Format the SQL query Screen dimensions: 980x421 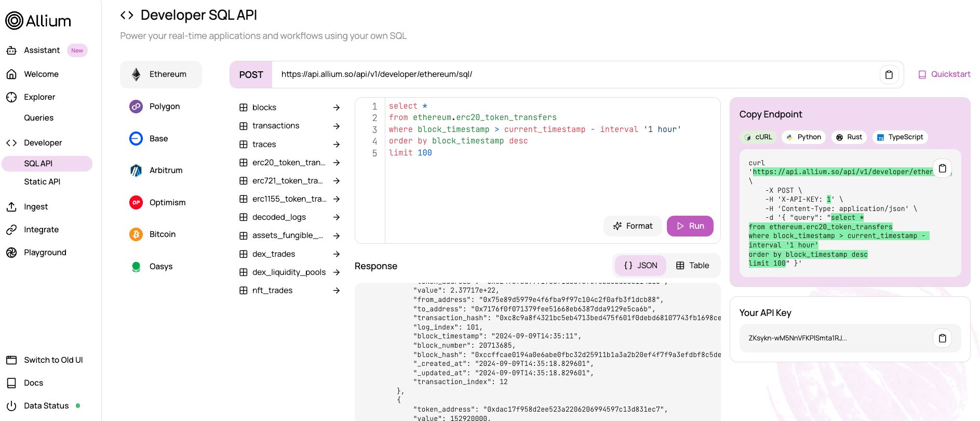point(633,226)
